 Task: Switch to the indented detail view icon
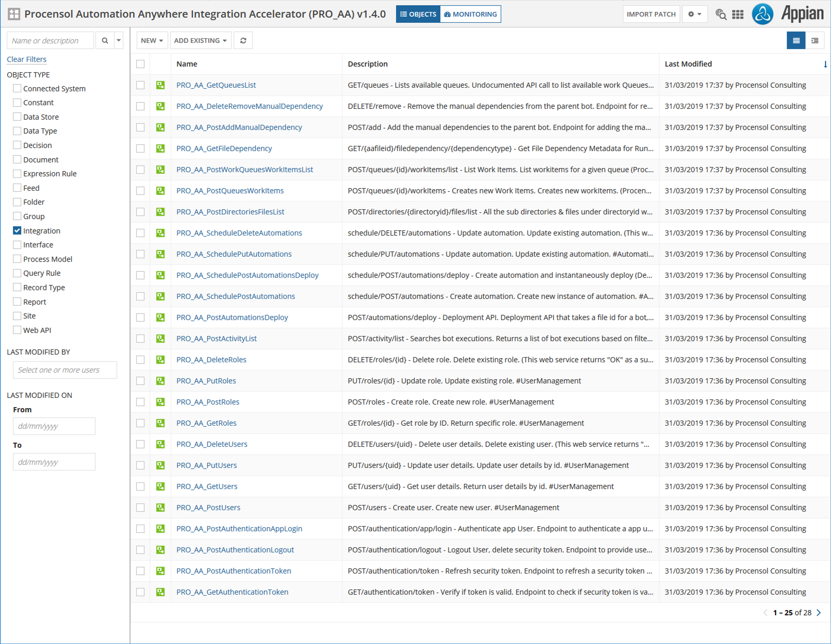815,40
